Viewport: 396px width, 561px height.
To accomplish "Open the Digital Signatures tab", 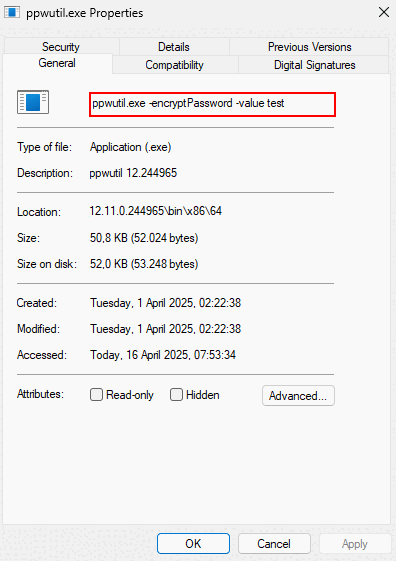I will (x=314, y=65).
